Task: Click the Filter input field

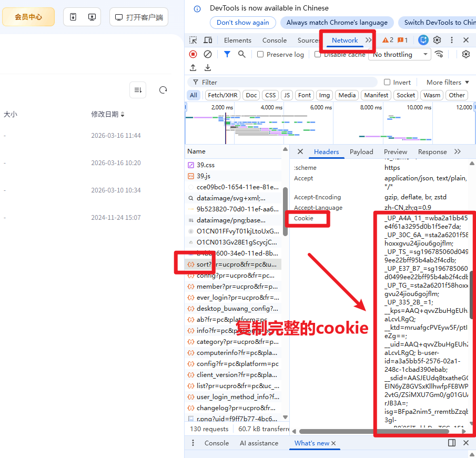Action: tap(282, 82)
